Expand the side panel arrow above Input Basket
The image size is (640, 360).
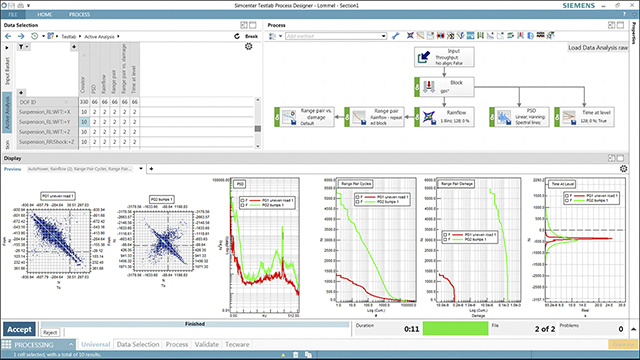point(7,48)
